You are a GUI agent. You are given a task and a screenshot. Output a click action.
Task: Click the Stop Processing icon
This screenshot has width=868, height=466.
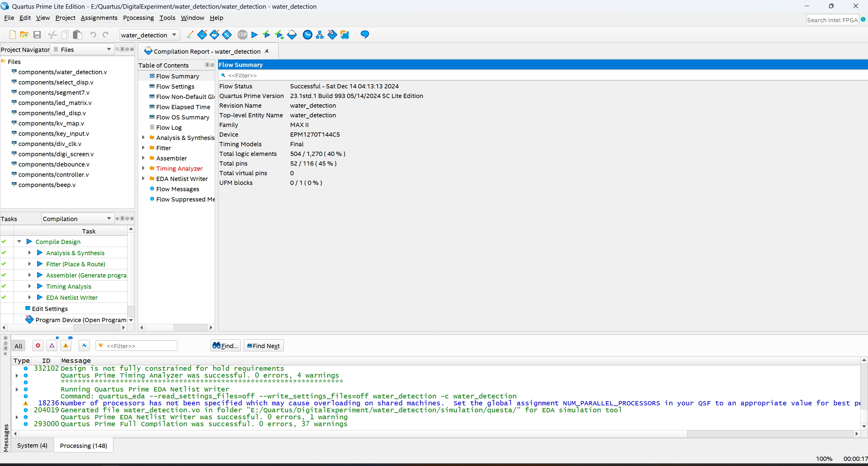click(242, 35)
